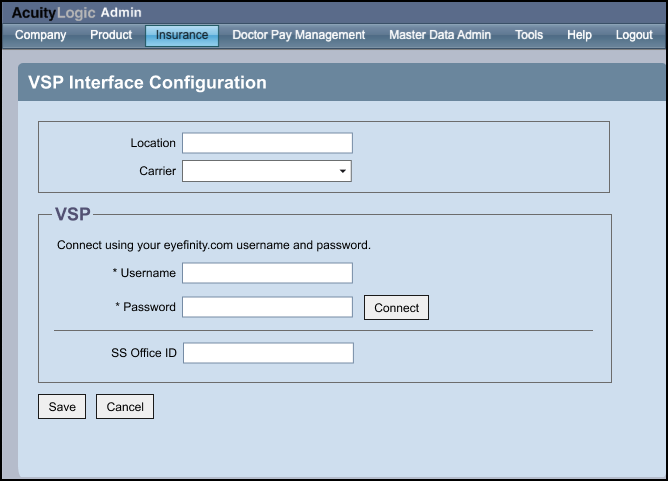
Task: Focus the Location text field
Action: tap(267, 143)
